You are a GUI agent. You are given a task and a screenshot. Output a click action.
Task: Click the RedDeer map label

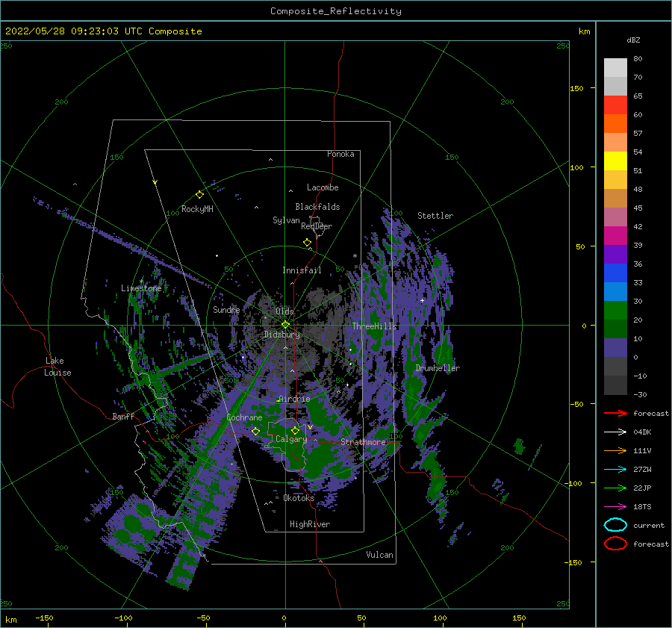tap(317, 226)
